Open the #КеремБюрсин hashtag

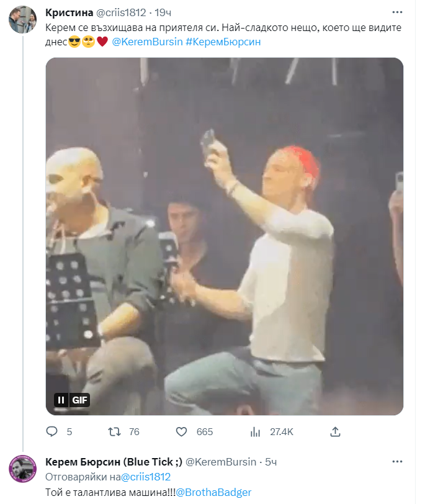pos(223,42)
